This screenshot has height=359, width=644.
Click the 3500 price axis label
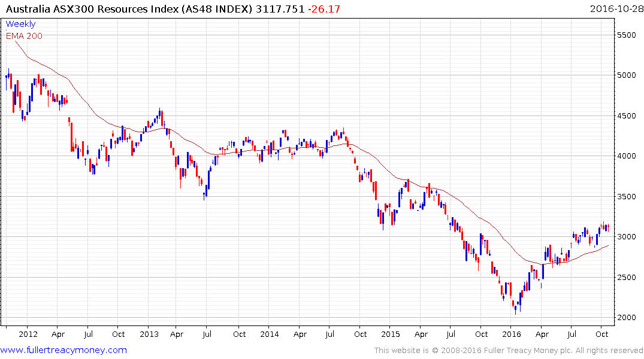click(627, 196)
